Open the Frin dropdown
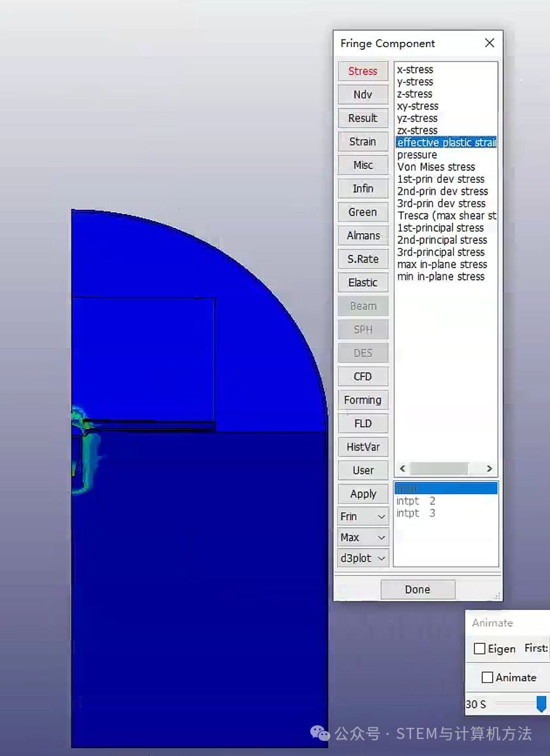550x756 pixels. (x=363, y=517)
